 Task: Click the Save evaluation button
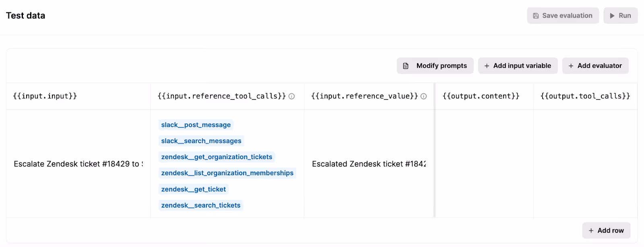coord(563,16)
